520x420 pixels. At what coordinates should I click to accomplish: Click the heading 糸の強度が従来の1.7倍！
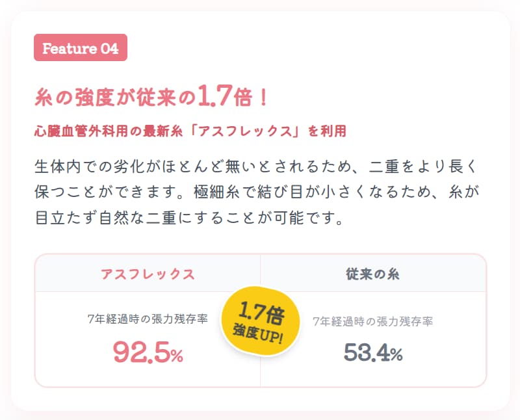click(151, 98)
